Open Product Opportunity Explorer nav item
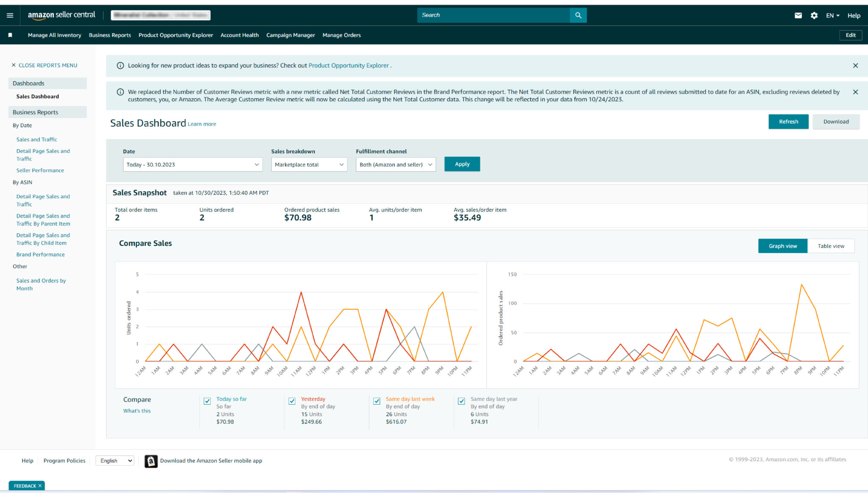The width and height of the screenshot is (868, 500). pos(176,35)
